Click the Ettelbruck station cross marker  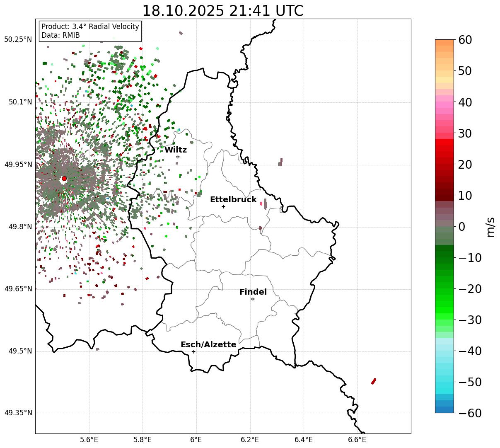(223, 206)
